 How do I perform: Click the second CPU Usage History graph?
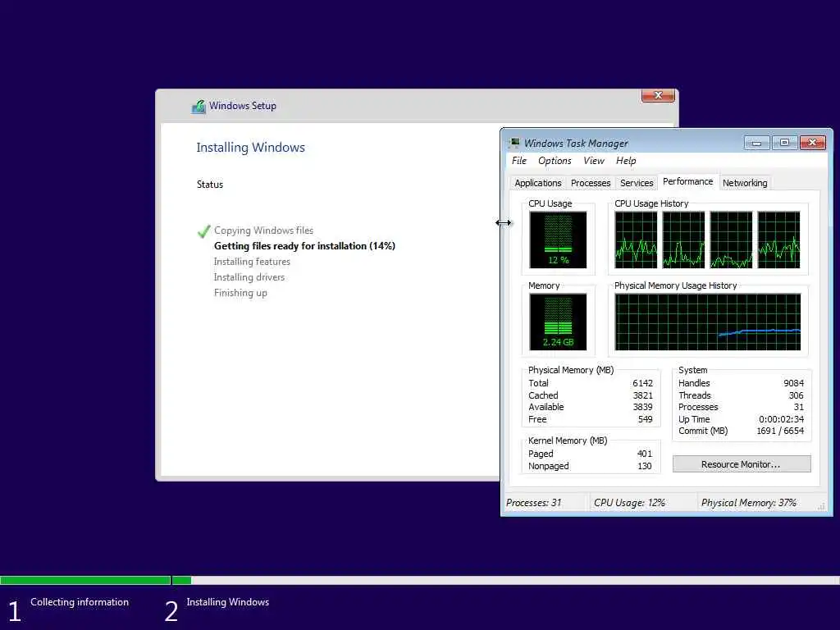[x=683, y=240]
